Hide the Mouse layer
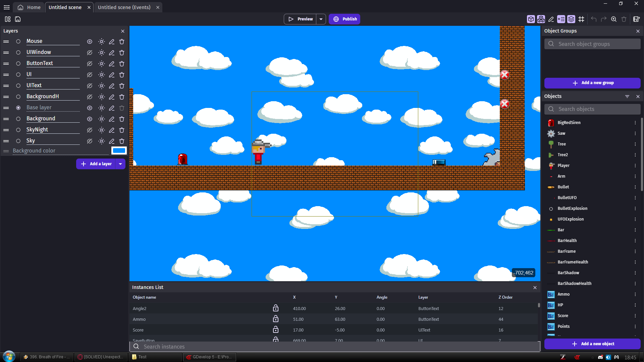The height and width of the screenshot is (362, 644). 90,42
